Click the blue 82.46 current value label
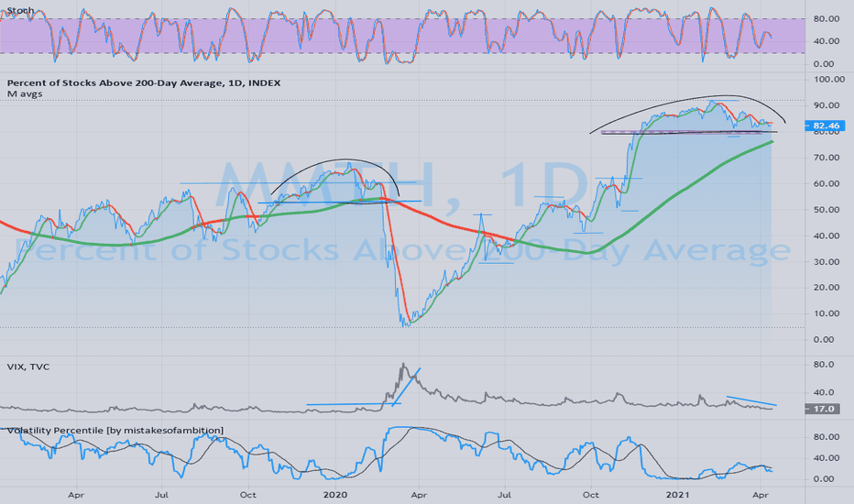854x504 pixels. (825, 126)
